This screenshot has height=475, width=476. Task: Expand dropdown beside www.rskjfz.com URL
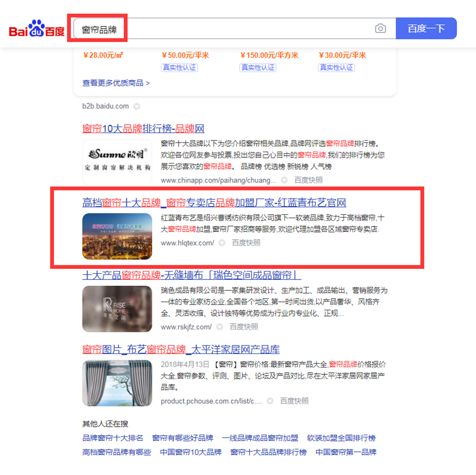click(220, 327)
